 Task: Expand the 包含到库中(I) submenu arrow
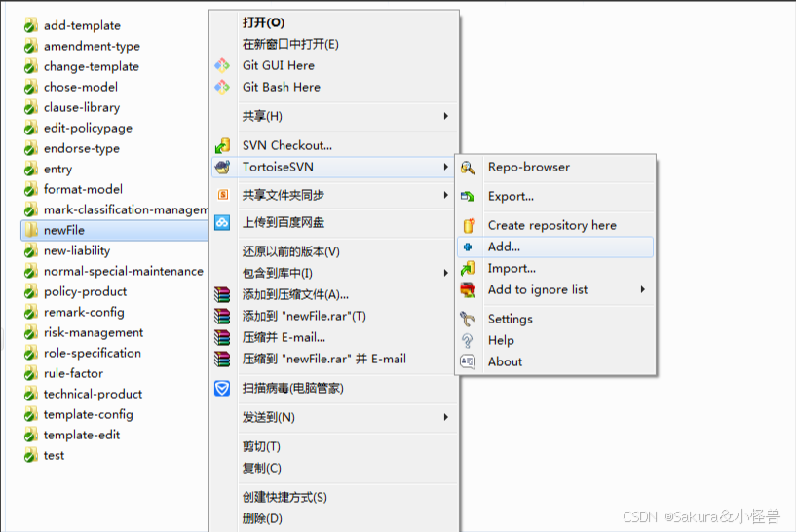[x=446, y=273]
